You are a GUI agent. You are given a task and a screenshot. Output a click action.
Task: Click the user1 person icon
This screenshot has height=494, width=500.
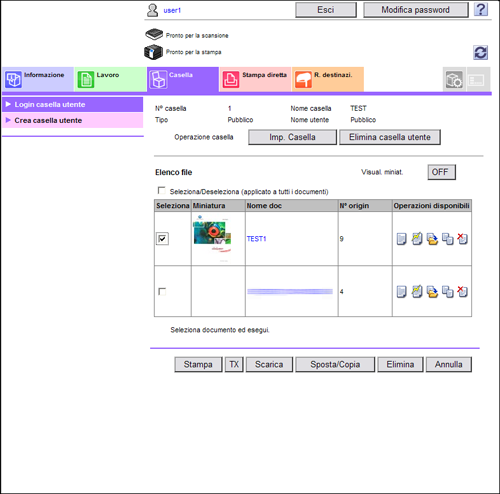click(x=153, y=10)
